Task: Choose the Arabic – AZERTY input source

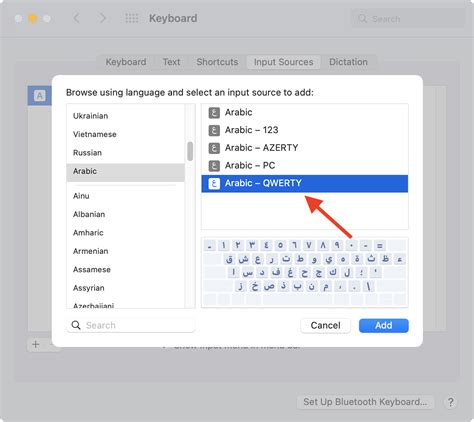Action: tap(305, 148)
